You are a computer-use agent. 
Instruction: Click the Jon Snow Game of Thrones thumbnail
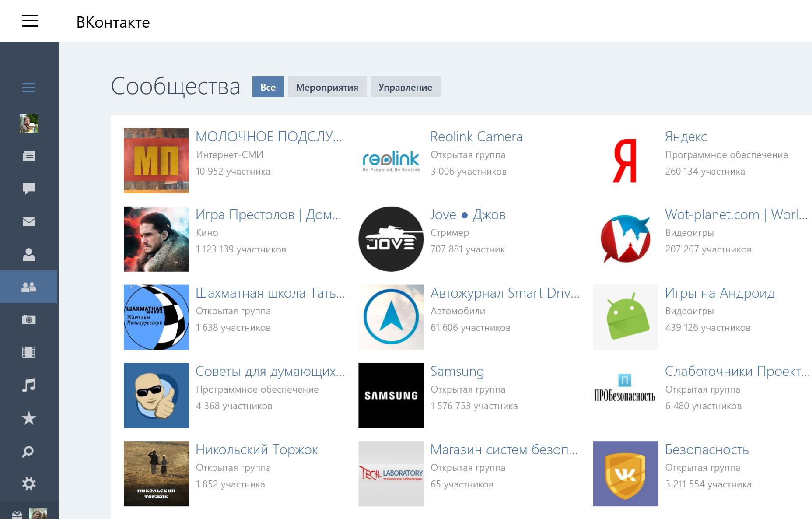[x=156, y=239]
